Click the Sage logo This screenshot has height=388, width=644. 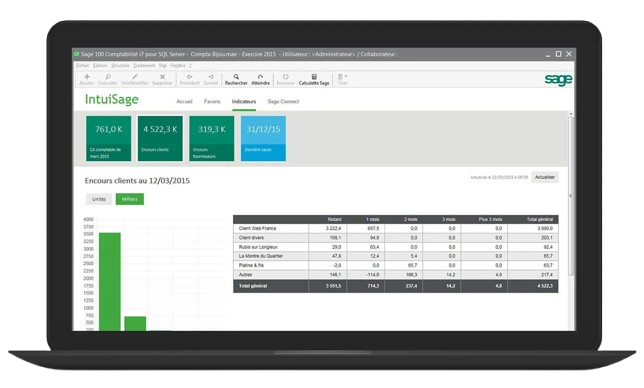(x=558, y=79)
